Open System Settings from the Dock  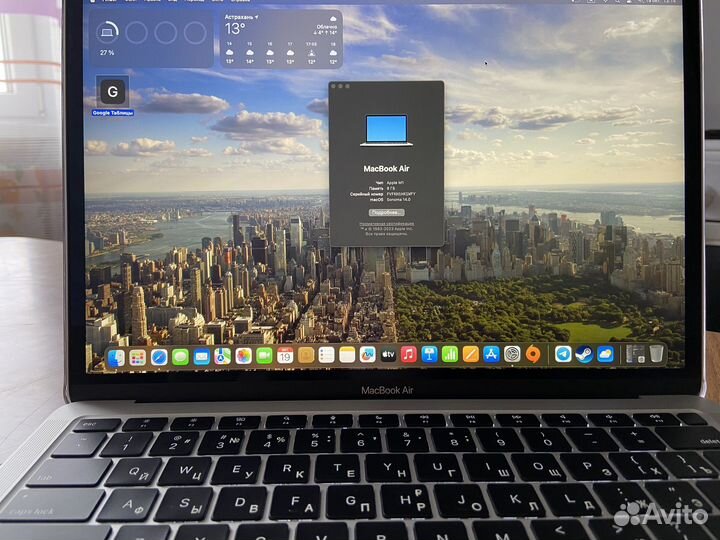coord(512,354)
